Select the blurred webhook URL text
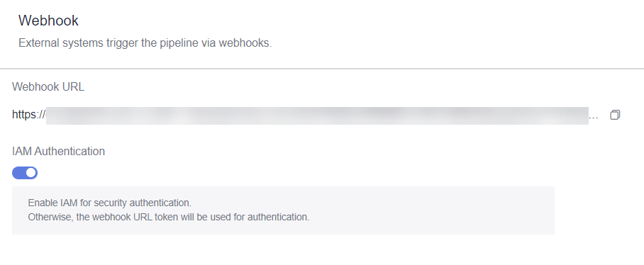The height and width of the screenshot is (265, 644). (x=317, y=115)
